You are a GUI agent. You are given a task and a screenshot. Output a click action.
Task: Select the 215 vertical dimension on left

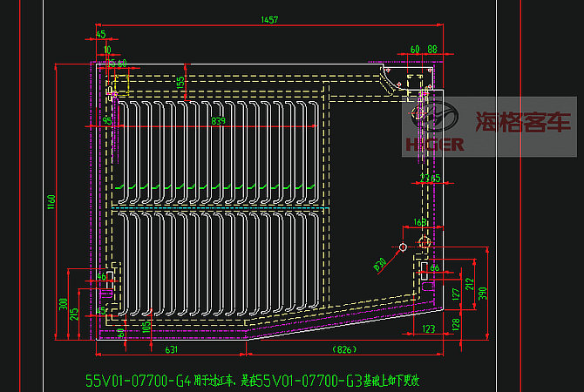[x=74, y=312]
